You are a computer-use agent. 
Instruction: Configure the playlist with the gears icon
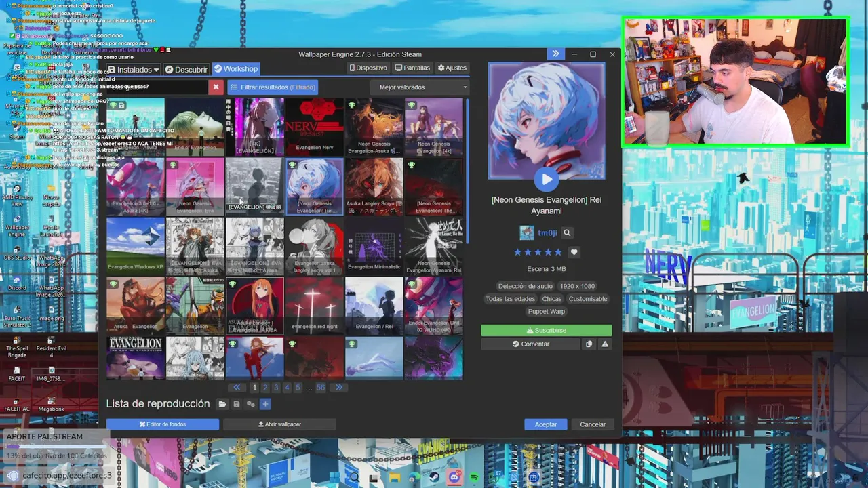(250, 404)
